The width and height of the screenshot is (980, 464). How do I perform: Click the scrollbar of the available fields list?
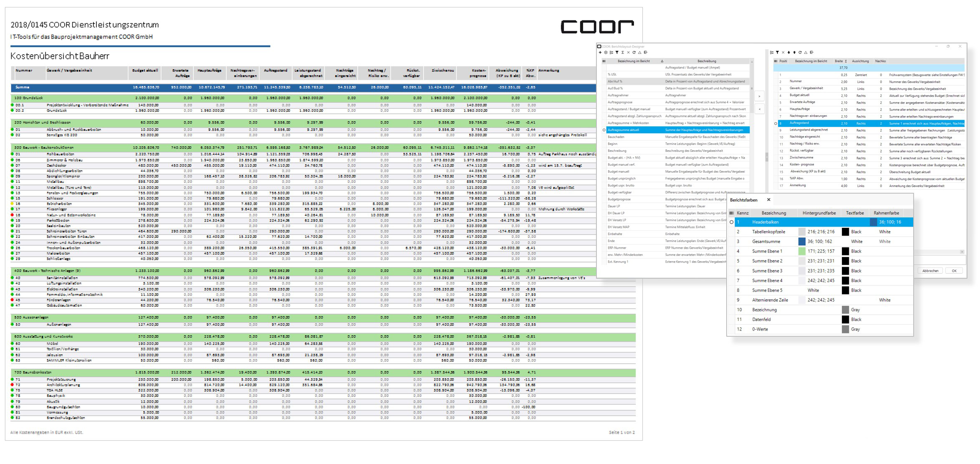point(752,88)
